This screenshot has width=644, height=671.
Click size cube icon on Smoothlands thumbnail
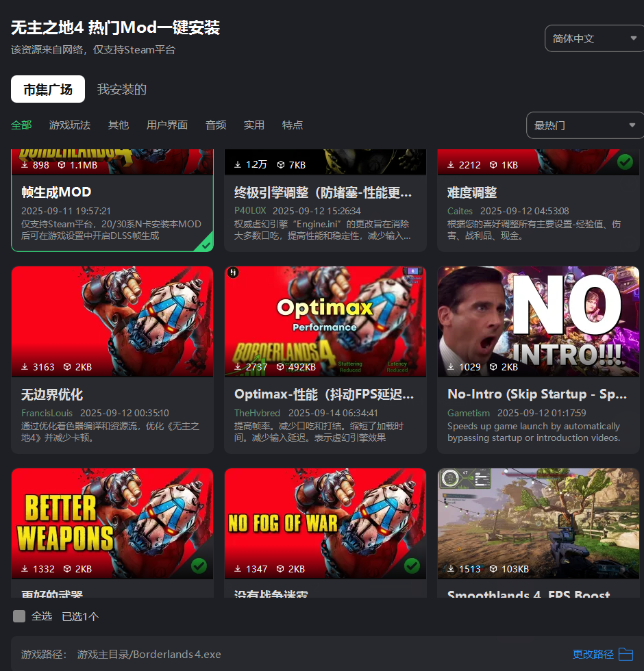[x=493, y=569]
